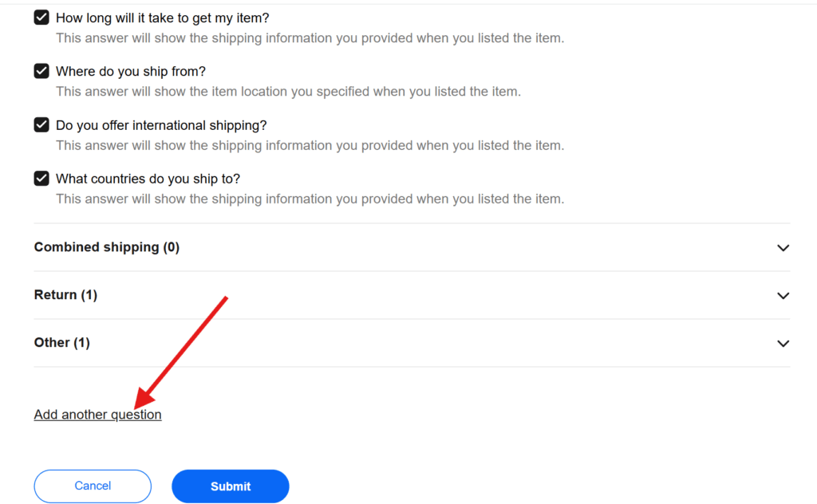The height and width of the screenshot is (504, 817).
Task: Submit the form with the Submit button
Action: [x=230, y=486]
